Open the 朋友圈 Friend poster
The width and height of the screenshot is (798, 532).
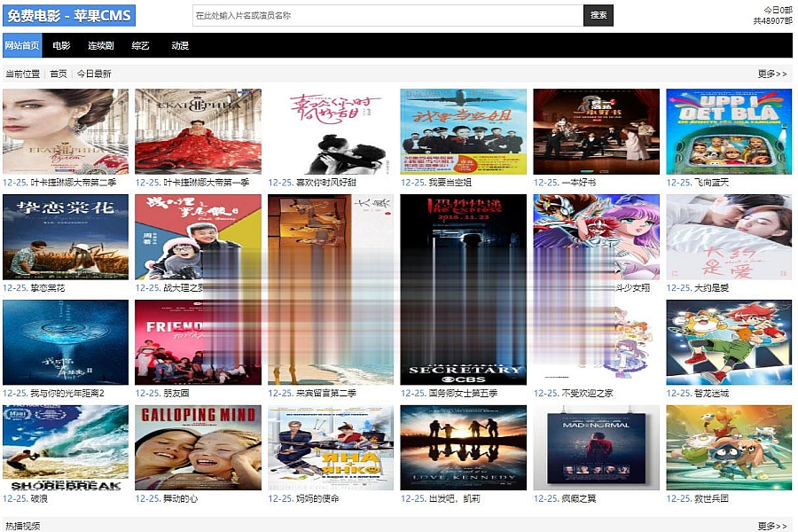pyautogui.click(x=199, y=342)
